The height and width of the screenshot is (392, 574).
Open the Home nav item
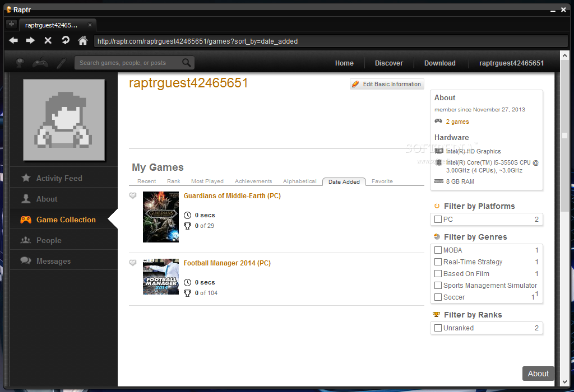pos(344,63)
